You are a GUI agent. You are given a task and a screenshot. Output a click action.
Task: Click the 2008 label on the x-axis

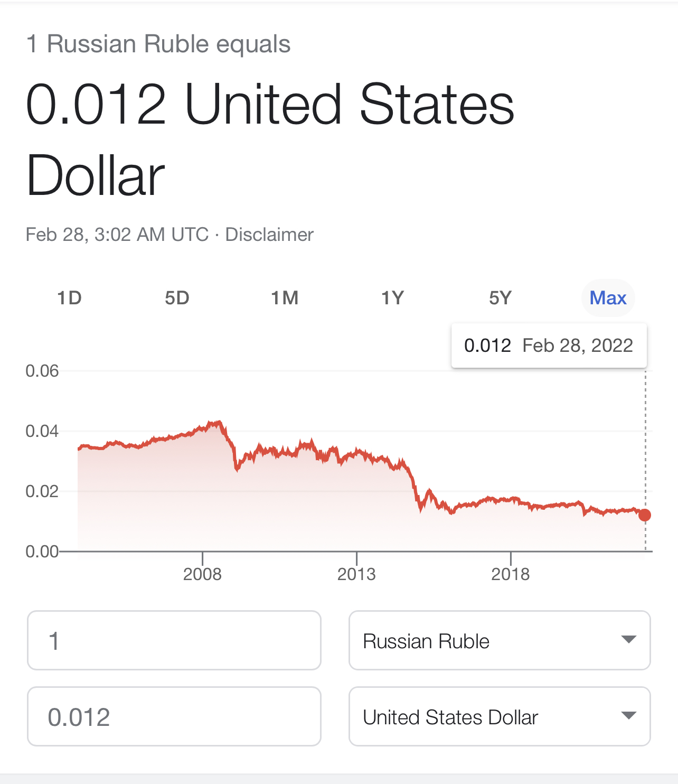point(202,574)
